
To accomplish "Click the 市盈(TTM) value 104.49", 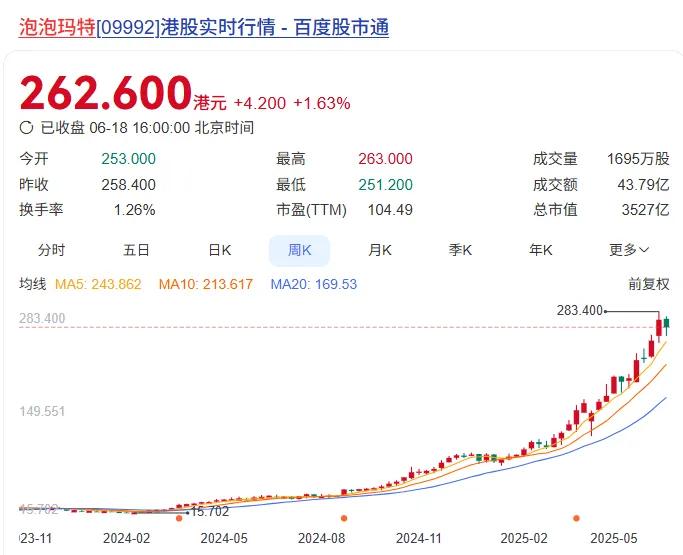I will coord(390,210).
